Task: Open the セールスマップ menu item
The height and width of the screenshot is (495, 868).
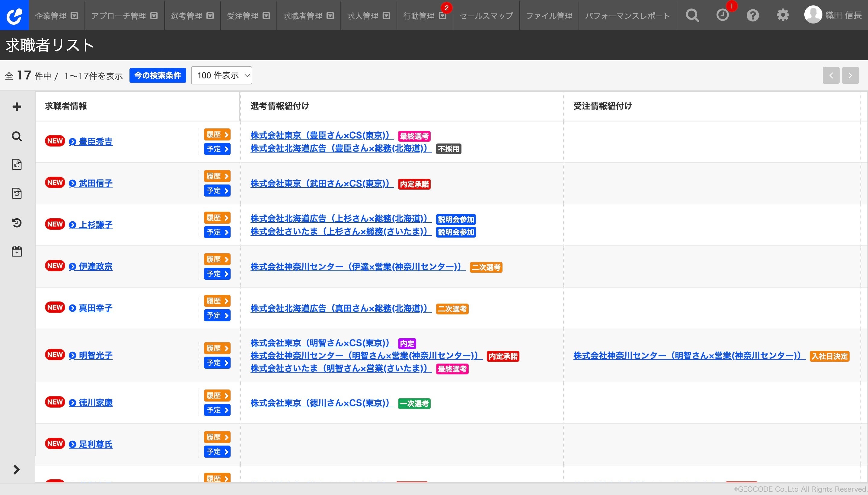Action: tap(486, 16)
